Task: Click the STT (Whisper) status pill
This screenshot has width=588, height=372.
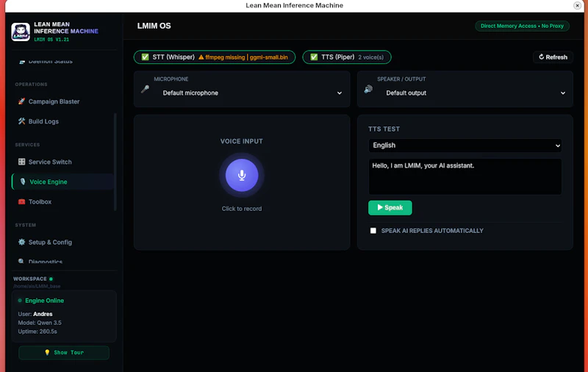Action: coord(215,57)
